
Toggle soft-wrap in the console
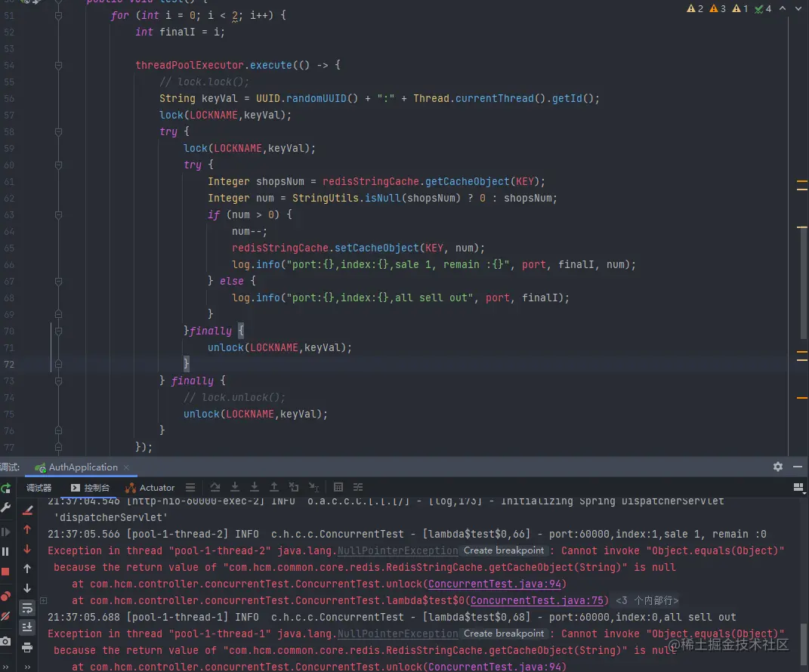click(x=27, y=608)
